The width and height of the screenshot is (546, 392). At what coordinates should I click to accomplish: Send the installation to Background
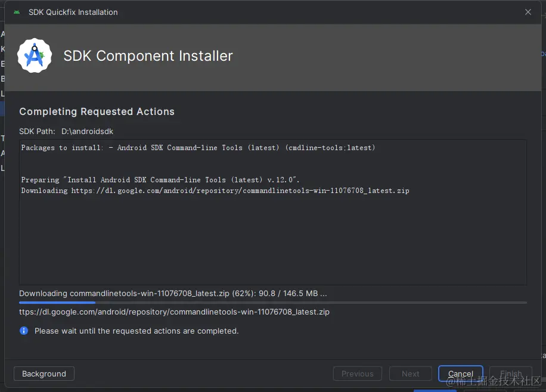(x=44, y=374)
